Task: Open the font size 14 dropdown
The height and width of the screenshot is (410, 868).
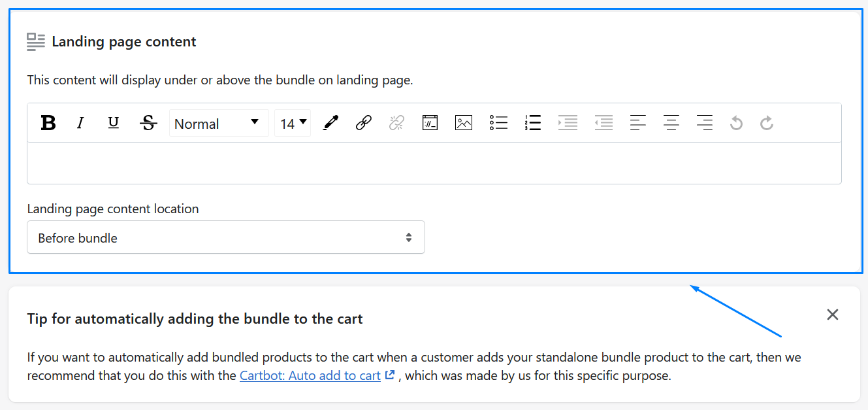Action: tap(293, 123)
